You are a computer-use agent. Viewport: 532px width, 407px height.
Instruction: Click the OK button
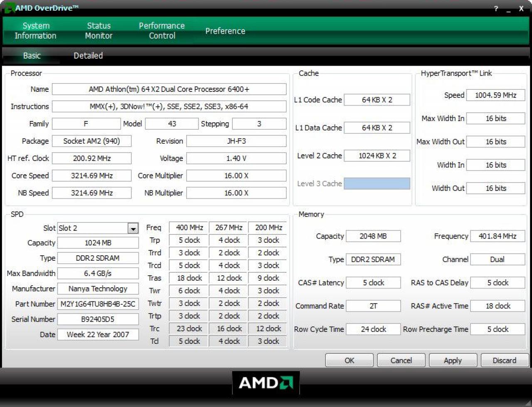pos(349,360)
